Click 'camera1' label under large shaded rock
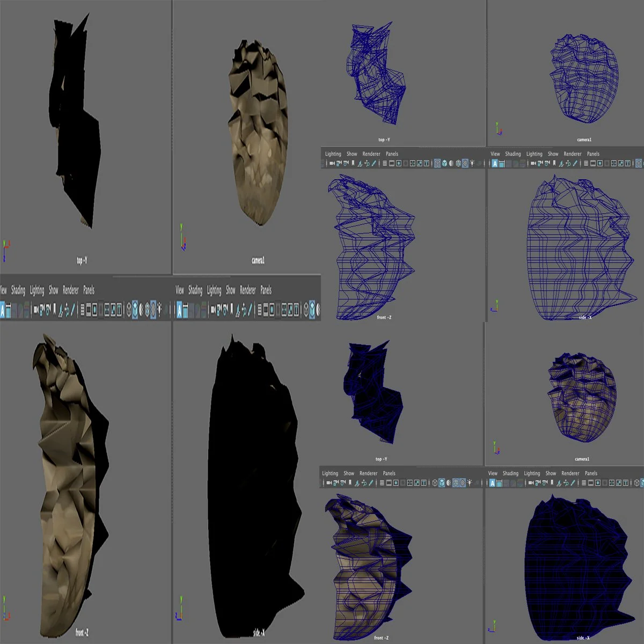Screen dimensions: 644x644 point(258,261)
